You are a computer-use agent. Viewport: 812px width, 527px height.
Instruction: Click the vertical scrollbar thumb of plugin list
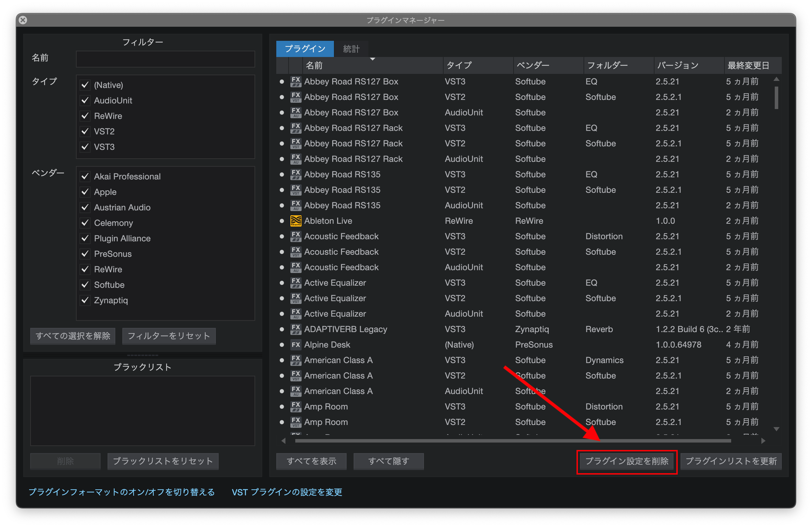(x=776, y=97)
